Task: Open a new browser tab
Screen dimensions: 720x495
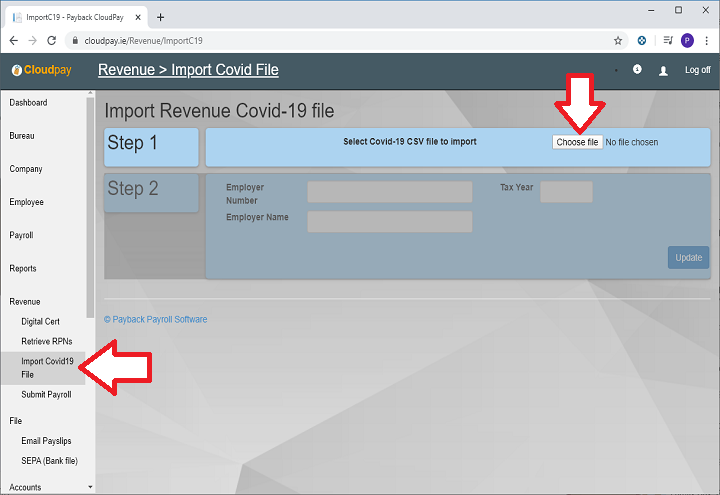Action: (x=161, y=17)
